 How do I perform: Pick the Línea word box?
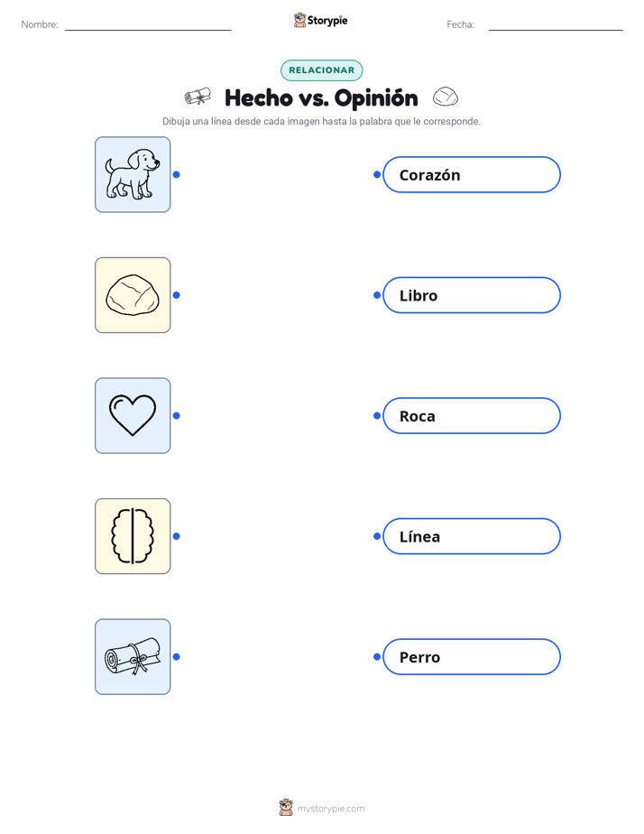pos(472,536)
